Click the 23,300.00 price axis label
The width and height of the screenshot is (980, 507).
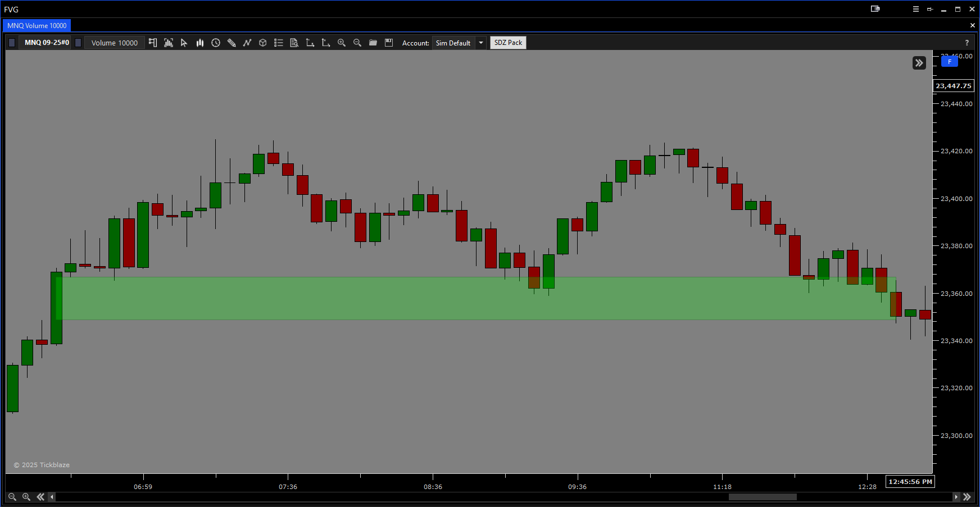(956, 436)
